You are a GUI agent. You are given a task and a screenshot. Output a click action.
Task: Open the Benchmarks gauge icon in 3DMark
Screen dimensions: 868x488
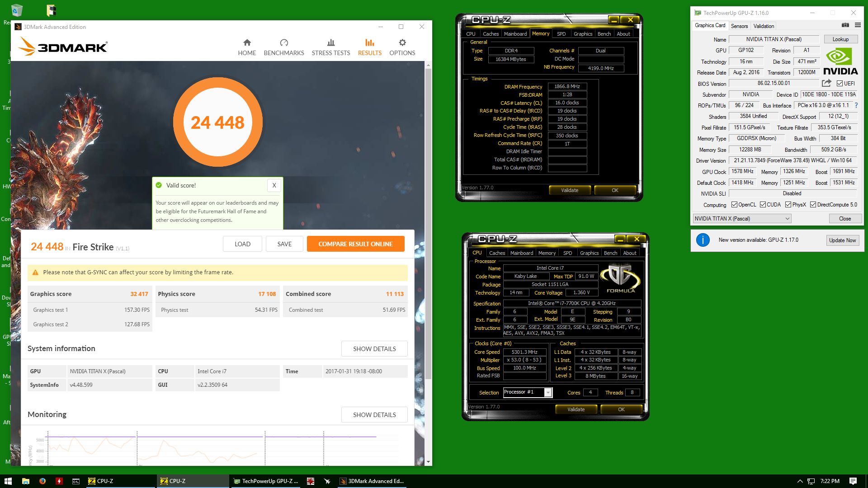(x=284, y=42)
